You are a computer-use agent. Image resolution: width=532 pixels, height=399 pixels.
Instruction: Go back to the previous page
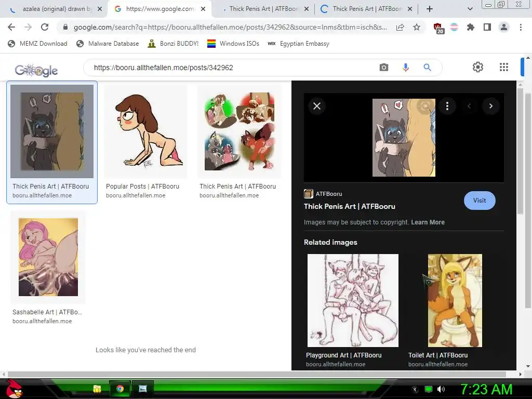pos(11,27)
